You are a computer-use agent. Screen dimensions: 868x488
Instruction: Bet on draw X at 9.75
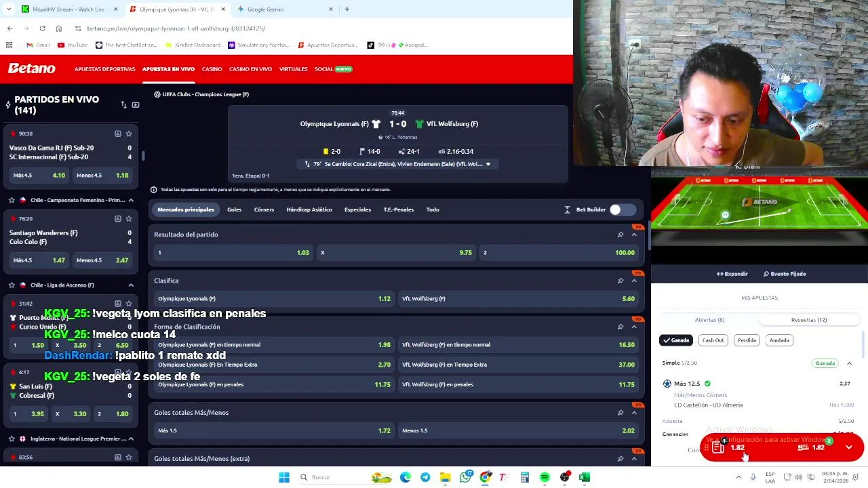[396, 253]
